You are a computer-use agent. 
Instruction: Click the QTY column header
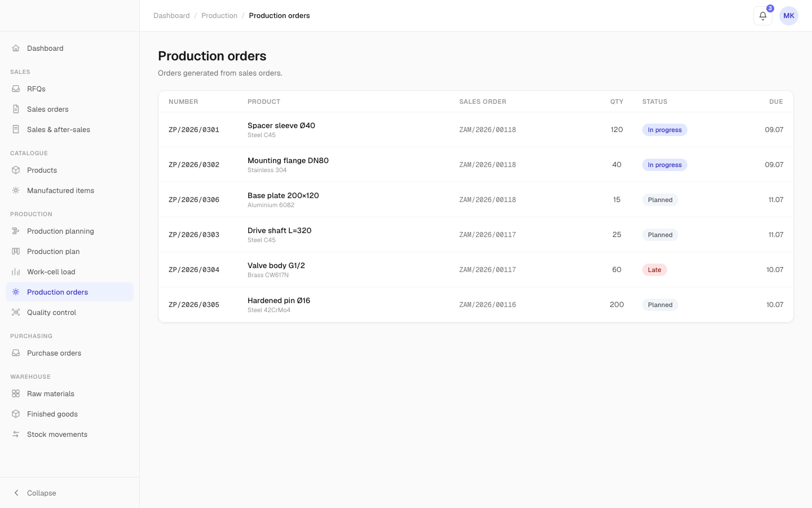click(x=617, y=102)
